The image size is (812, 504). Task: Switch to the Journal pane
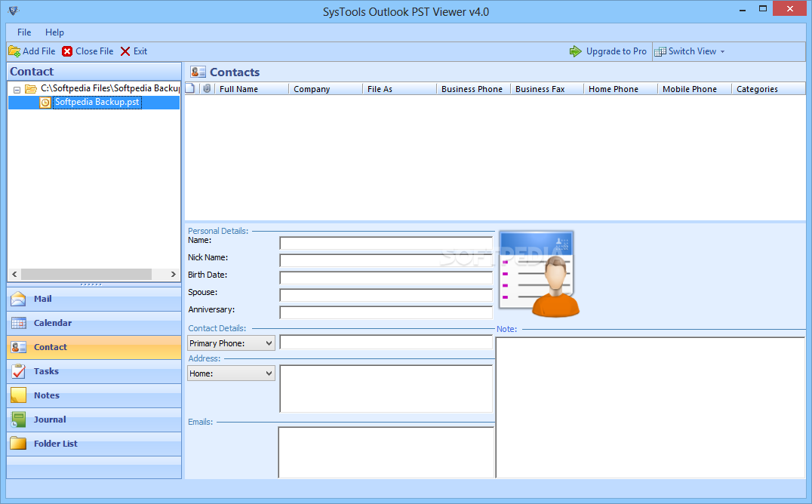[x=94, y=419]
